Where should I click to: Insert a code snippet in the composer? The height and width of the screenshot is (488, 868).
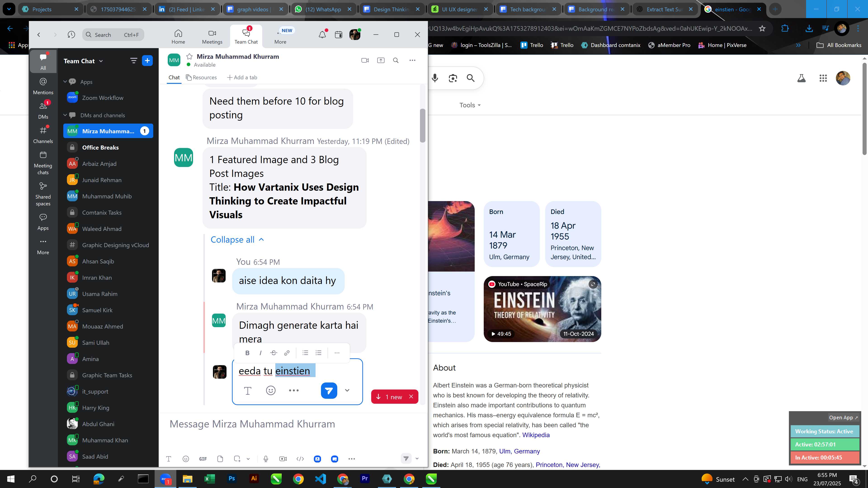300,459
